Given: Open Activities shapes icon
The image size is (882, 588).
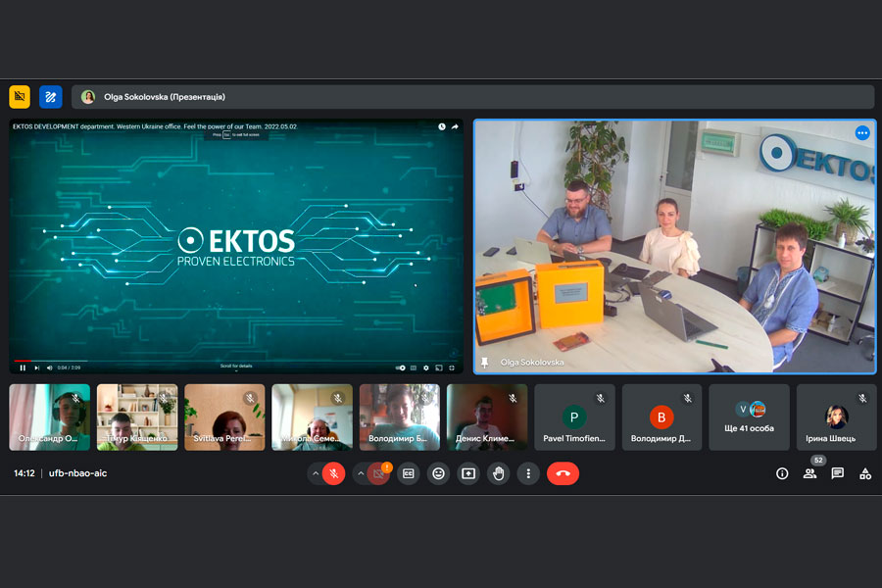Looking at the screenshot, I should click(865, 473).
